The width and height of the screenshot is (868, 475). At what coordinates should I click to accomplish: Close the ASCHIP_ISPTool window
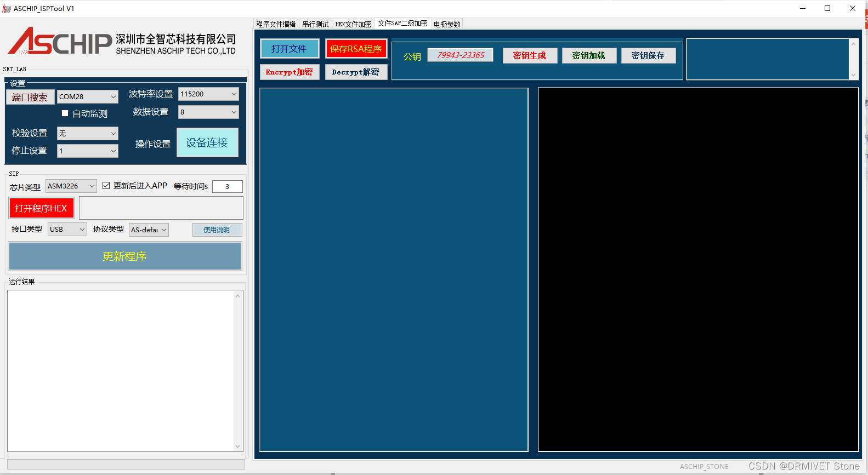click(853, 8)
